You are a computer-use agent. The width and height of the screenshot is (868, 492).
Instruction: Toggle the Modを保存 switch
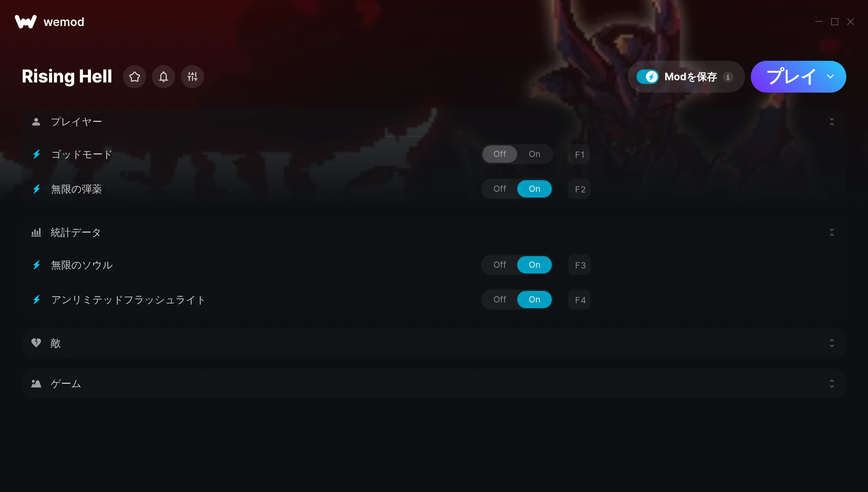point(648,77)
